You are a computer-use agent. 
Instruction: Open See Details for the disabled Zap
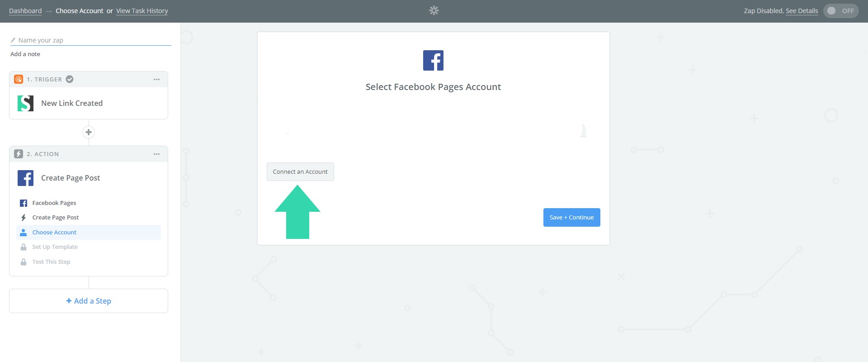(802, 10)
